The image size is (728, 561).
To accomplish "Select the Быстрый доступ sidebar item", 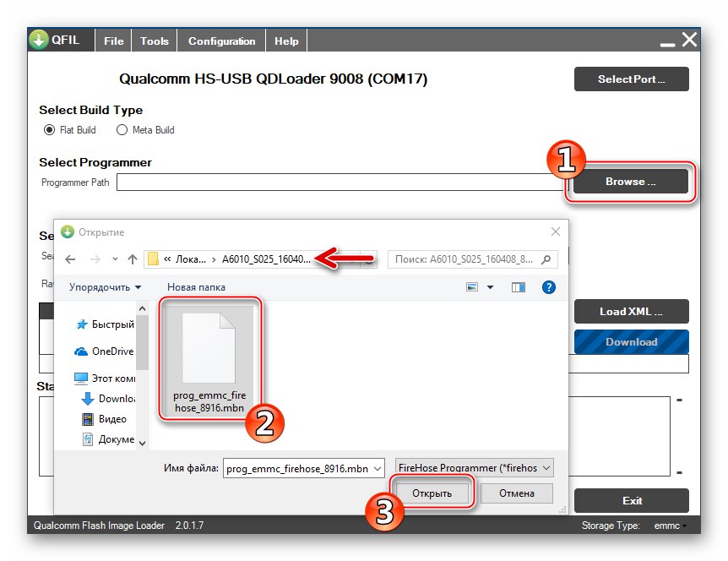I will click(105, 324).
